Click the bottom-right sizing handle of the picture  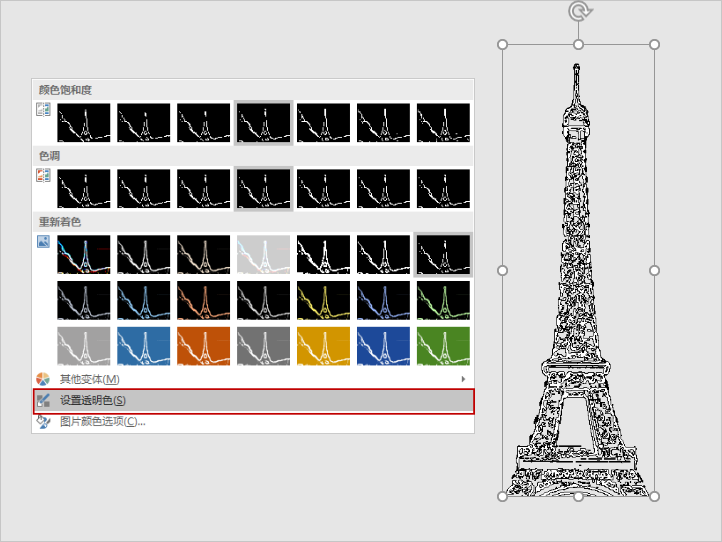click(654, 496)
